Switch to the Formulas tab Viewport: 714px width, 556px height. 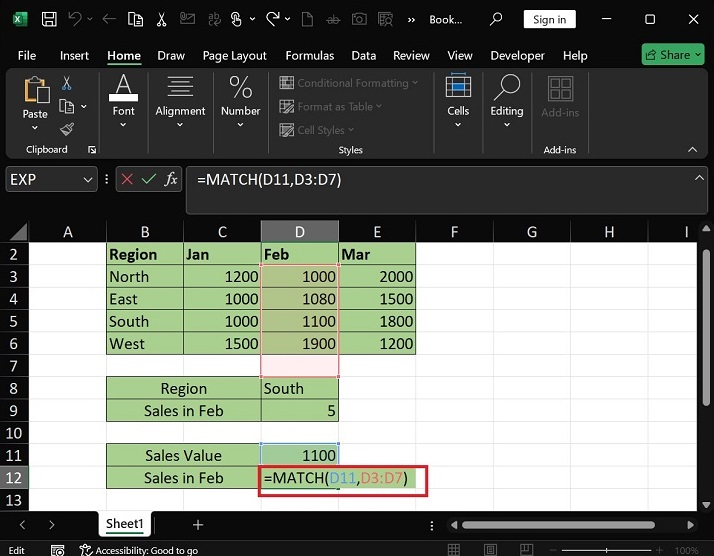[310, 56]
